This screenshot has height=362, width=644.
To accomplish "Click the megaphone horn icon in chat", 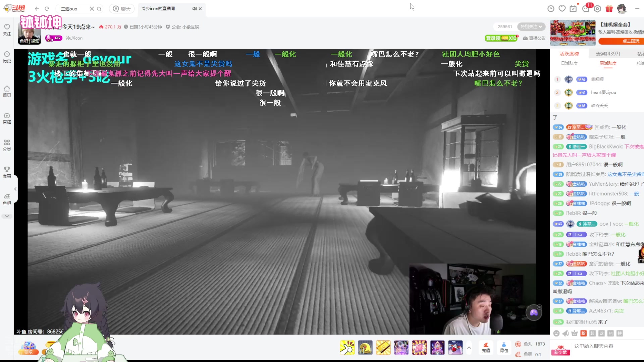I will [x=566, y=334].
